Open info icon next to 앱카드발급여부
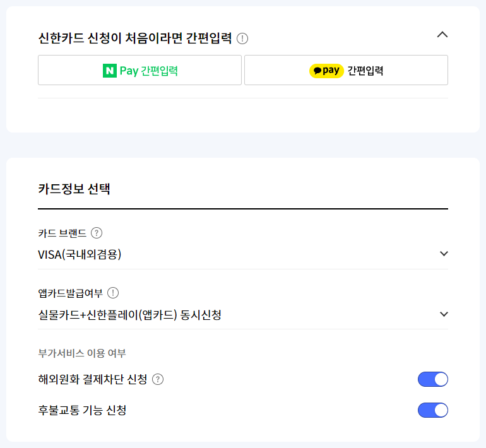This screenshot has width=486, height=448. 113,293
